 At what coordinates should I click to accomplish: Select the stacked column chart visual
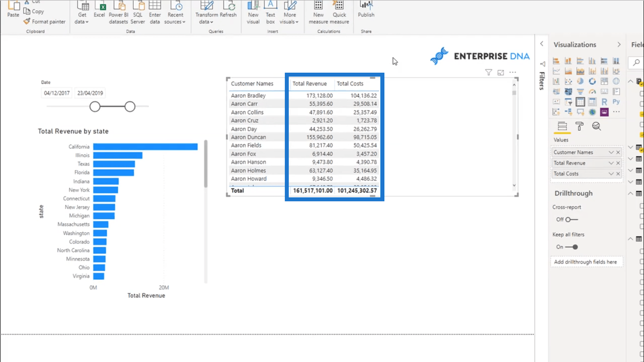568,61
